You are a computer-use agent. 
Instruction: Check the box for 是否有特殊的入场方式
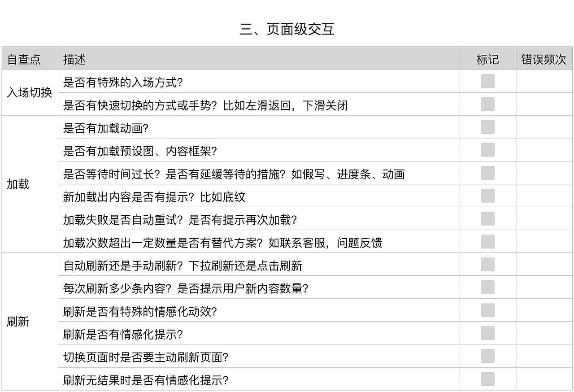coord(487,81)
